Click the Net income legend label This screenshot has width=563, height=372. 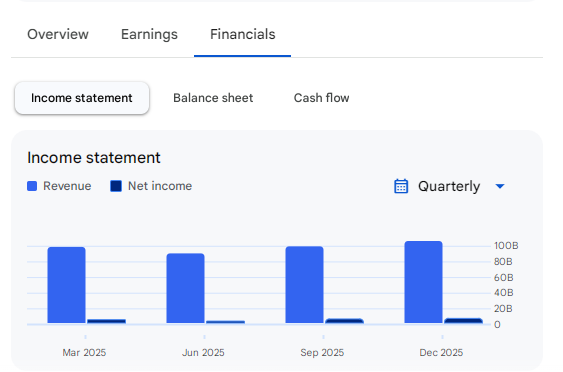160,186
